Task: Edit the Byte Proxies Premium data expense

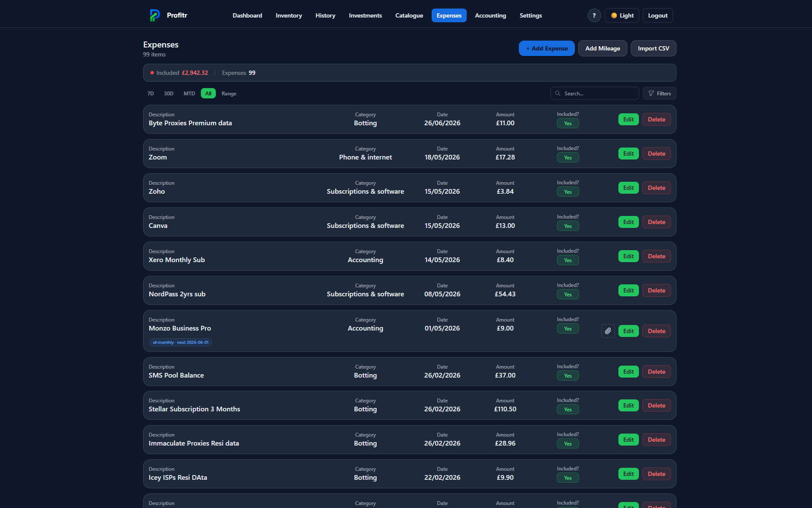Action: pos(628,119)
